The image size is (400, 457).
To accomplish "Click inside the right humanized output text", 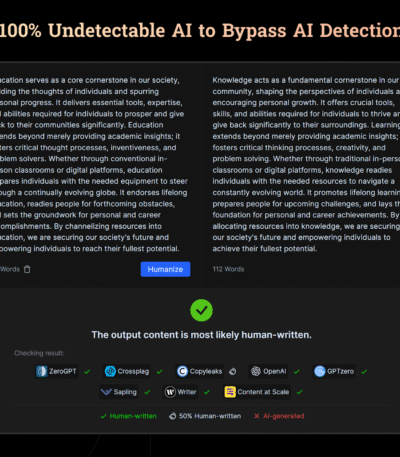I will tap(306, 164).
